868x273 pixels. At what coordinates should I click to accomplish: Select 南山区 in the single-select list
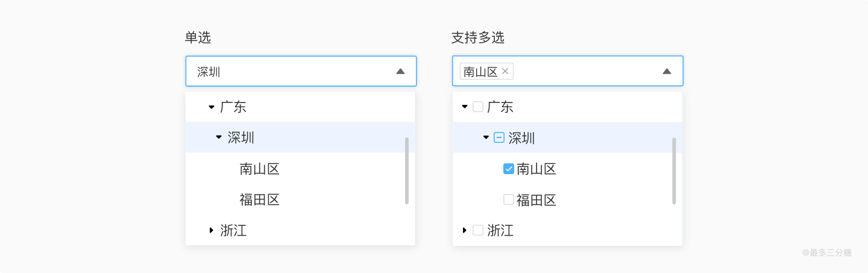259,169
